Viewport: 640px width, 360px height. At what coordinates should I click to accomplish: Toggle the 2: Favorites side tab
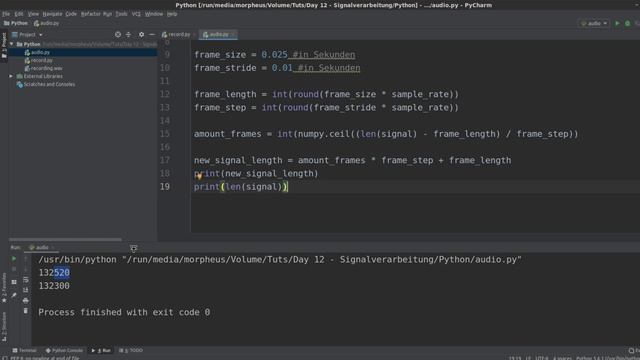(x=4, y=287)
